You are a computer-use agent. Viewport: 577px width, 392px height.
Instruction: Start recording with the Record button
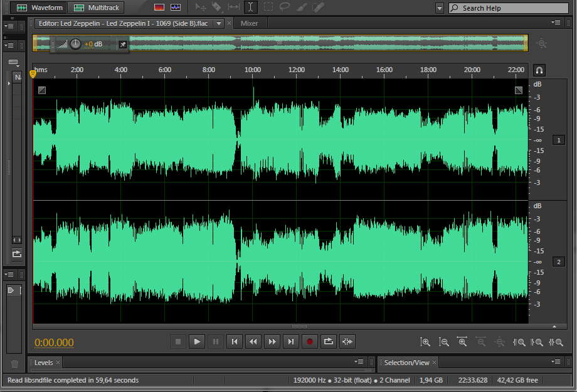click(x=309, y=342)
